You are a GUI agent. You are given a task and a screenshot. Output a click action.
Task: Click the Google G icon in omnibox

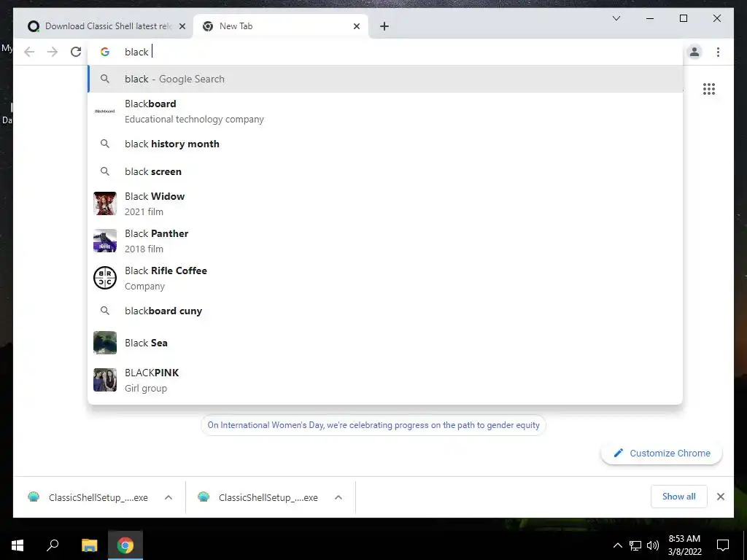(x=105, y=52)
